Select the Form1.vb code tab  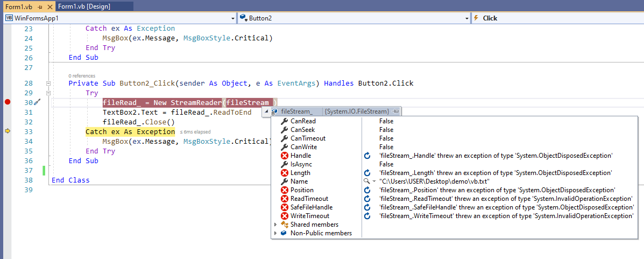click(20, 7)
